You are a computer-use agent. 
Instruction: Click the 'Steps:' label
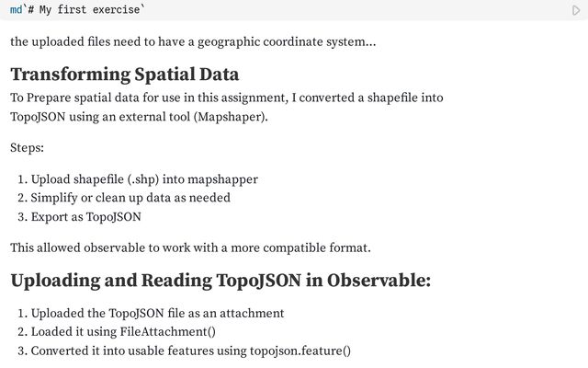(x=27, y=147)
